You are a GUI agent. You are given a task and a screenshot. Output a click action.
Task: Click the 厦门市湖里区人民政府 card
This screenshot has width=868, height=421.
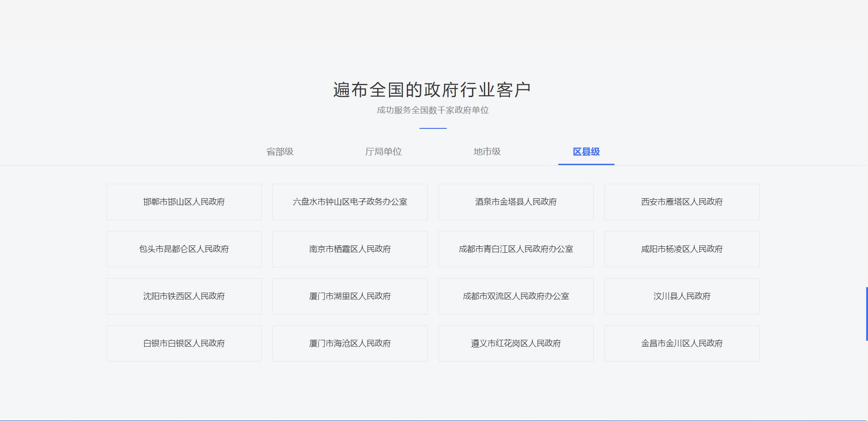[x=350, y=296]
